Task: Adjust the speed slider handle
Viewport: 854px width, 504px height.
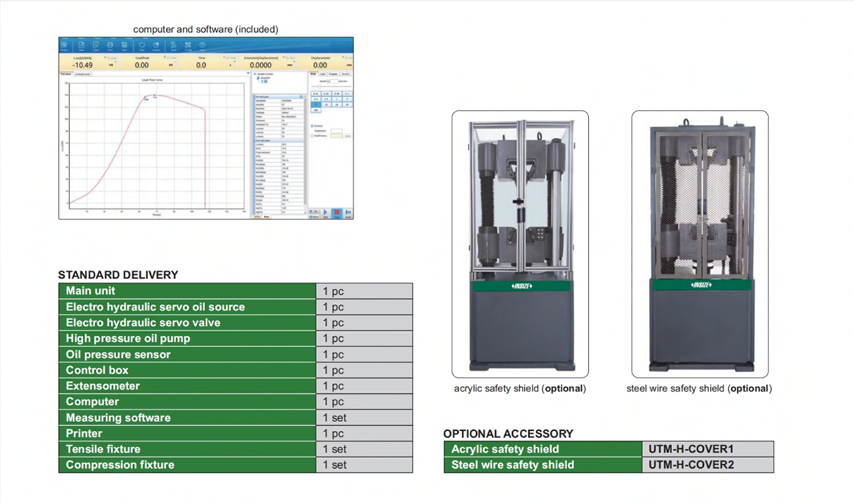Action: 319,87
